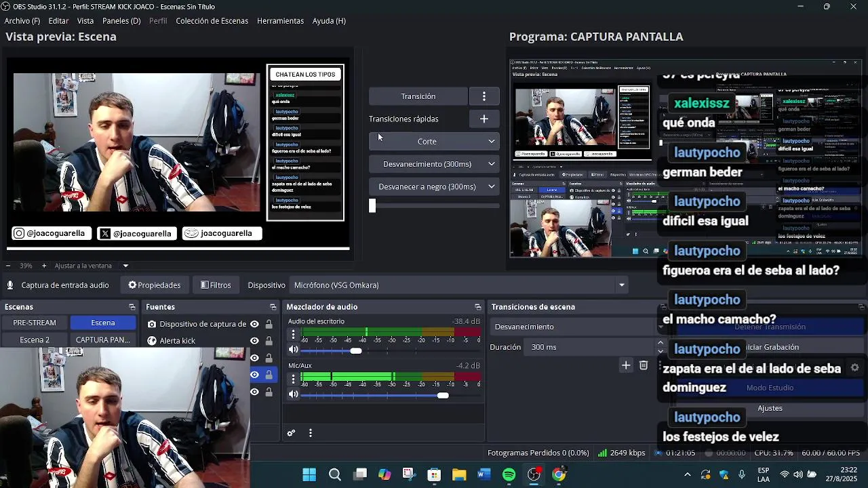The height and width of the screenshot is (488, 868).
Task: Open audio mixer bottom three-dot menu
Action: tap(311, 433)
